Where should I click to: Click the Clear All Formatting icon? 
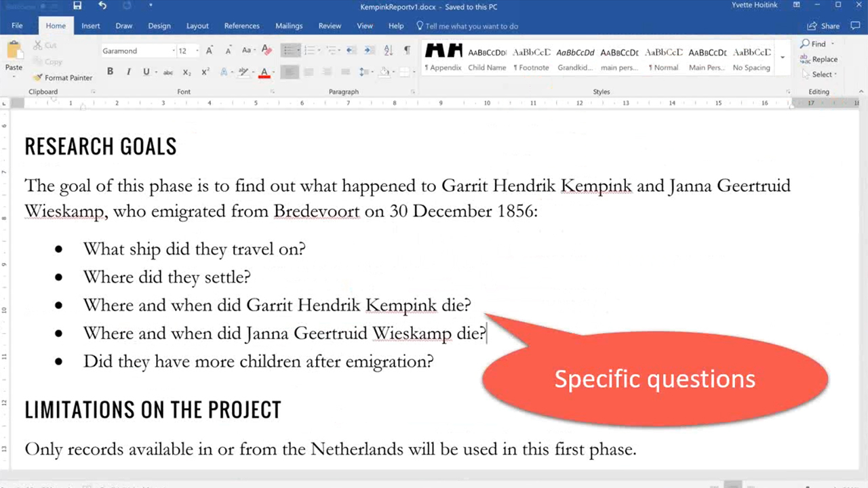coord(266,49)
